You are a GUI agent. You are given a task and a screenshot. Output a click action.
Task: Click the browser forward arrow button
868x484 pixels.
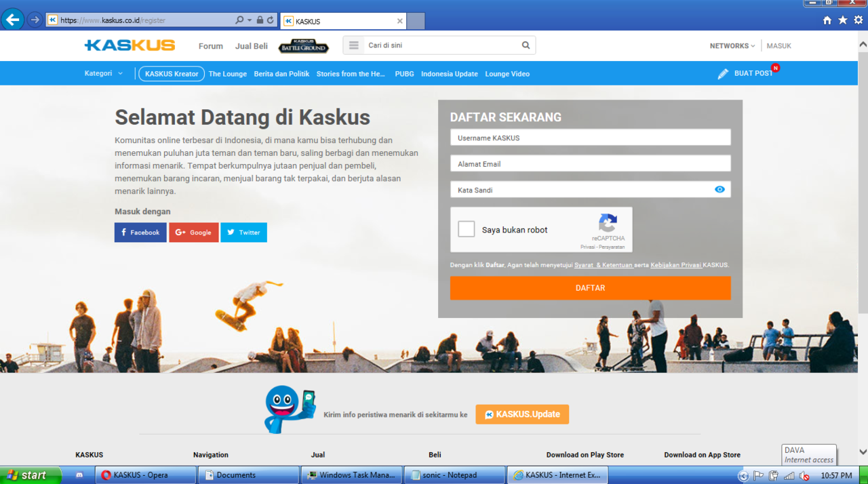point(35,20)
